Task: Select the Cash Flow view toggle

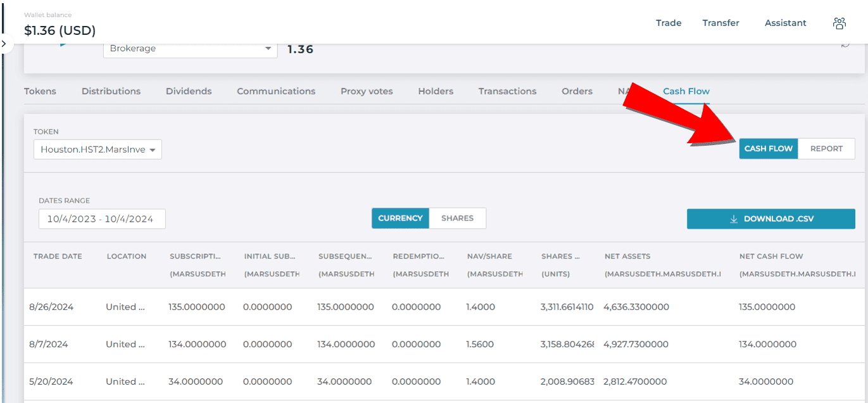Action: tap(769, 149)
